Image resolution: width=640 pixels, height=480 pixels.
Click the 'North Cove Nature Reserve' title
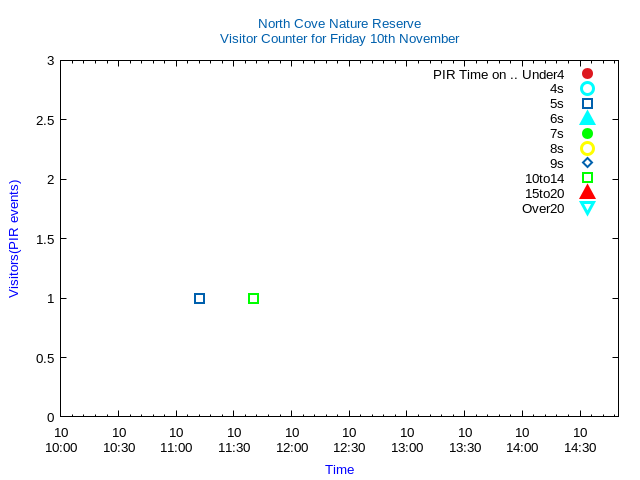[x=339, y=24]
